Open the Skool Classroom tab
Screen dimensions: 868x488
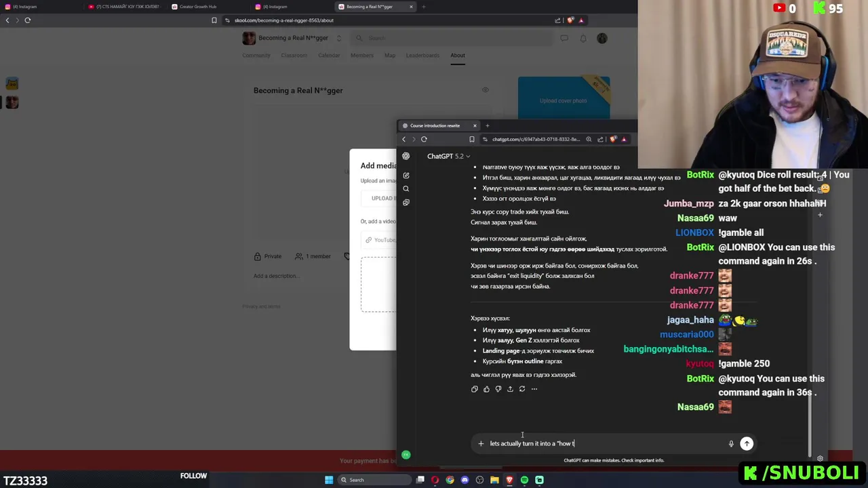click(294, 56)
